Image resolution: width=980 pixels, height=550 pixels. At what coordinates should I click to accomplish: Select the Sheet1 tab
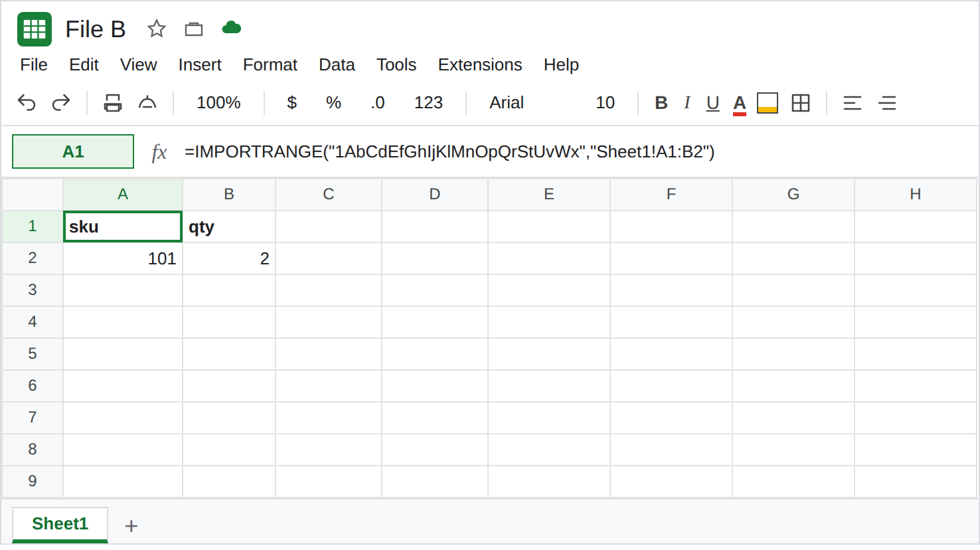click(60, 524)
